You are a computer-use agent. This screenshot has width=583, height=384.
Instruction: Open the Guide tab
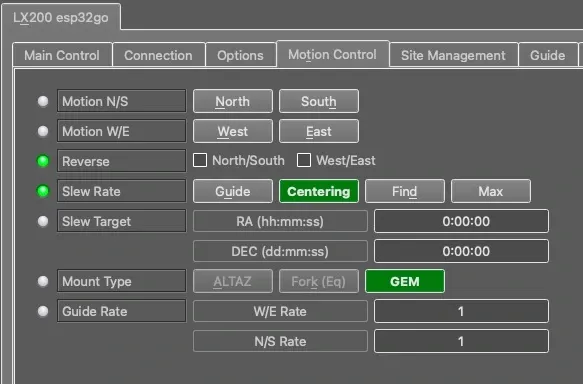tap(548, 55)
